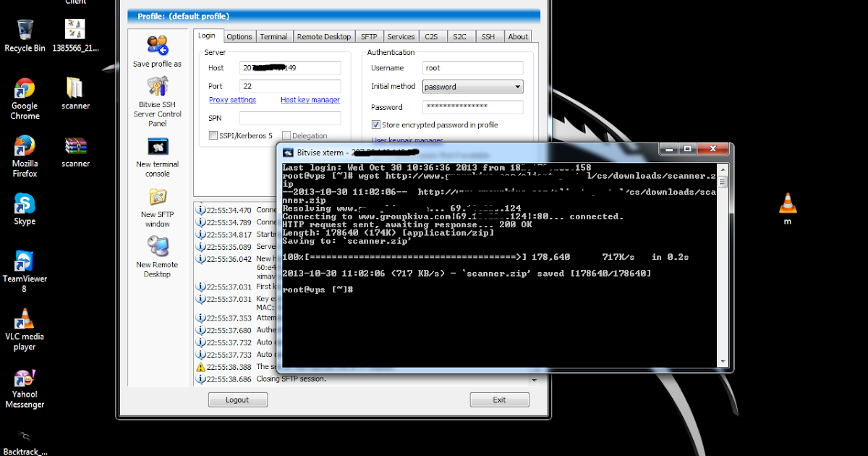The width and height of the screenshot is (868, 456).
Task: Open the VLC file named m
Action: pos(788,209)
